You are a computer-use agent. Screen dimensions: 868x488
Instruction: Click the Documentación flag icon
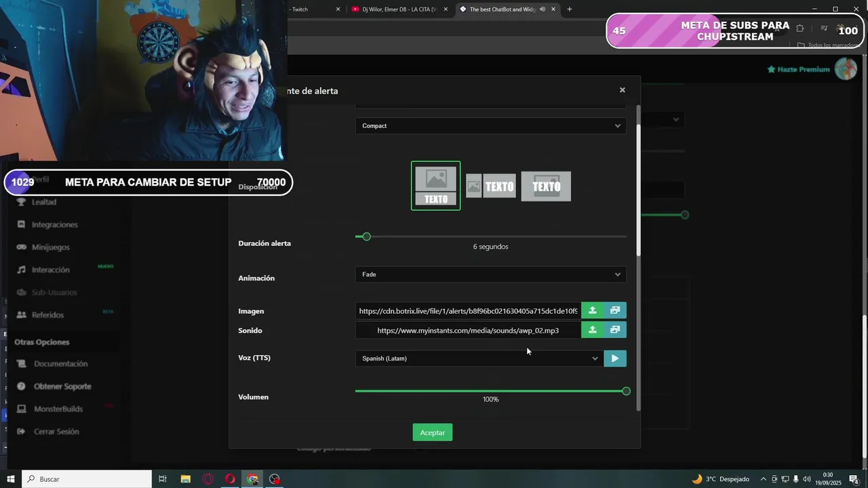21,364
